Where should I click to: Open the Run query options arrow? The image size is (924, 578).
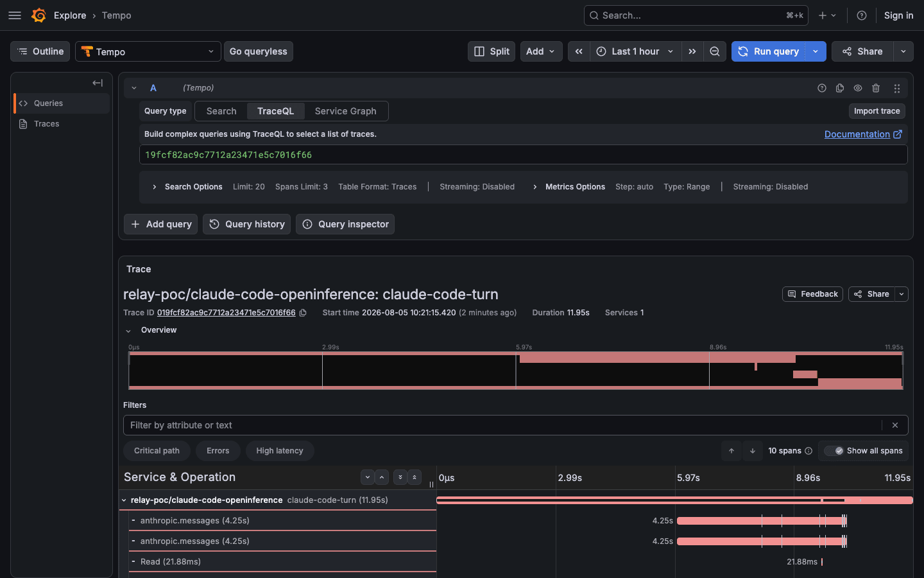tap(816, 51)
